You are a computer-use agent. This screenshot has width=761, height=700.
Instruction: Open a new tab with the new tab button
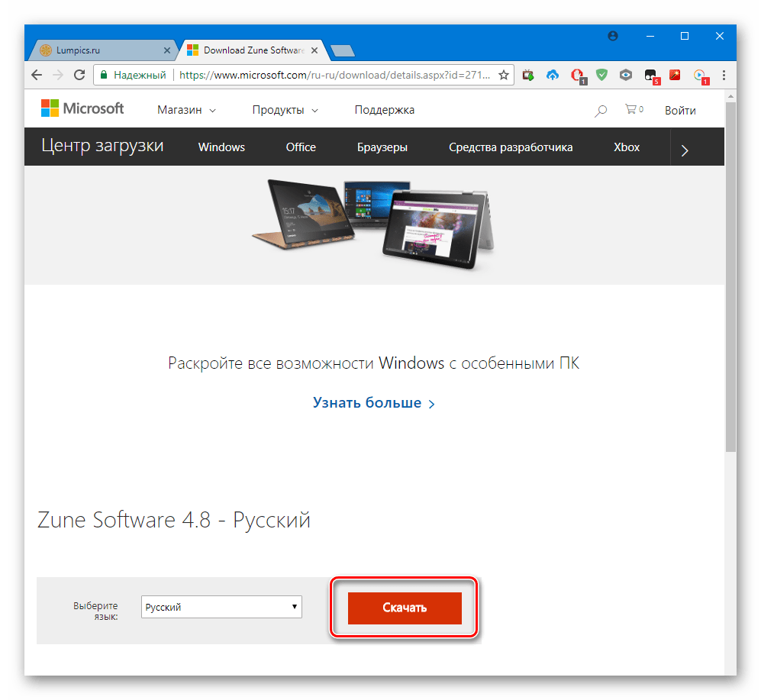click(x=342, y=50)
